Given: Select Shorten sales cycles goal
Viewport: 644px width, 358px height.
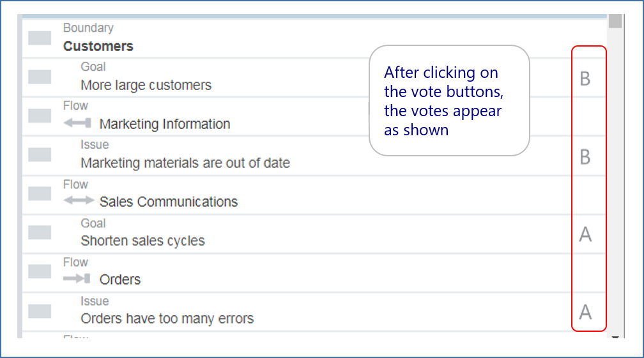Looking at the screenshot, I should click(142, 241).
